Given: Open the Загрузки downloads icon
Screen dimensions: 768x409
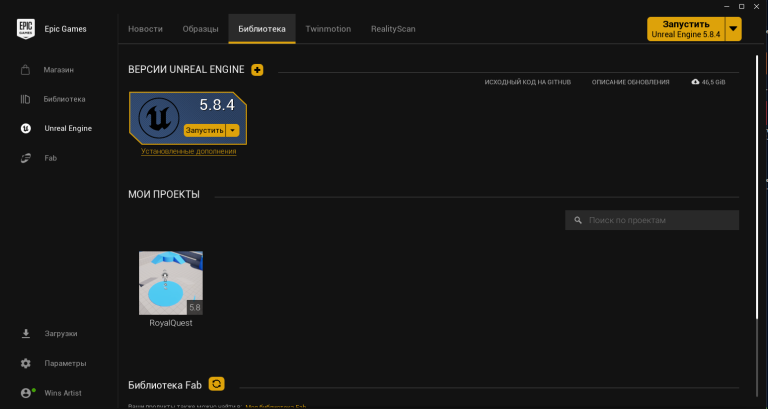Looking at the screenshot, I should (x=25, y=334).
